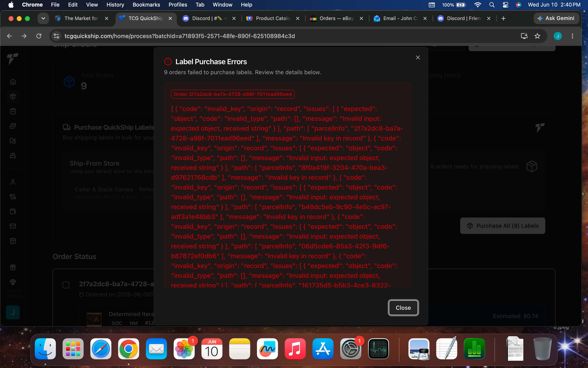588x368 pixels.
Task: Open Chrome profile J avatar
Action: (558, 36)
